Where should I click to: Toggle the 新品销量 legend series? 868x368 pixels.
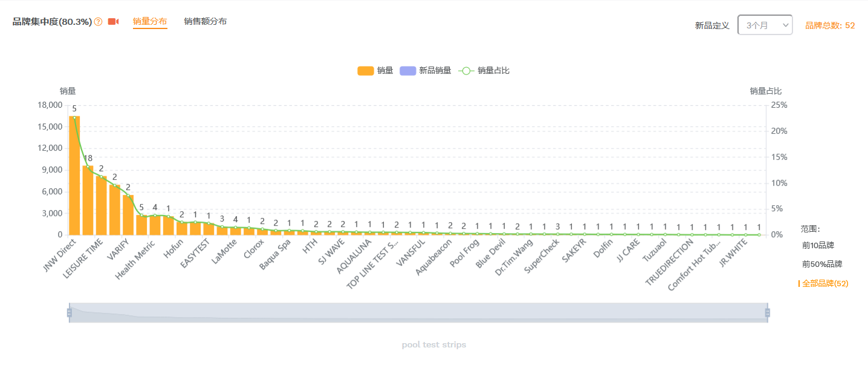[x=426, y=71]
